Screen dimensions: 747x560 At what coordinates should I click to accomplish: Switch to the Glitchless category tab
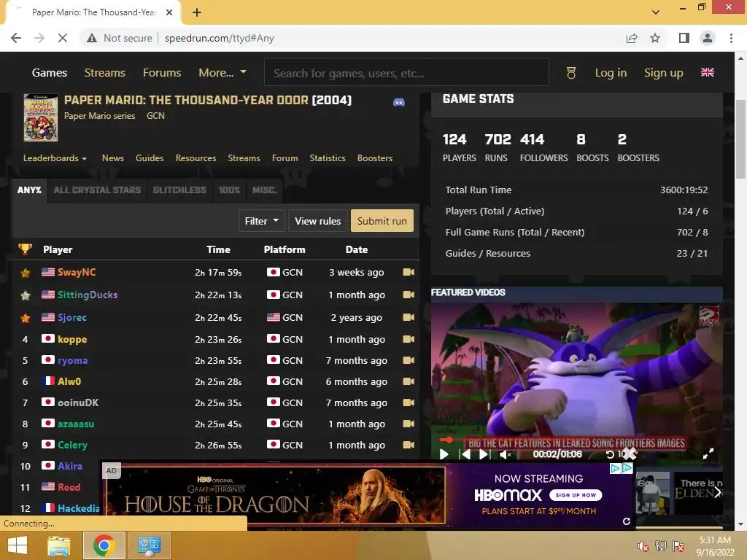tap(179, 190)
